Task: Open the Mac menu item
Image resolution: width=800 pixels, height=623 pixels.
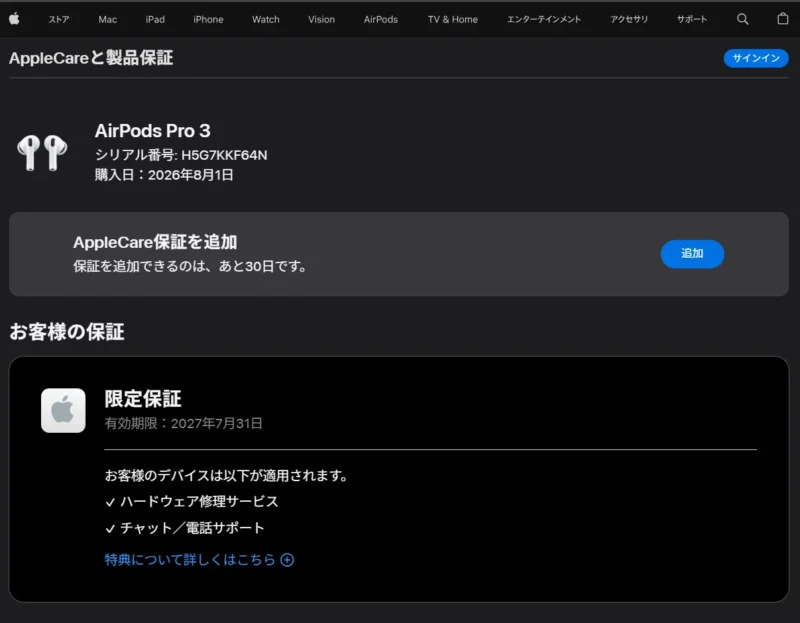Action: pyautogui.click(x=108, y=19)
